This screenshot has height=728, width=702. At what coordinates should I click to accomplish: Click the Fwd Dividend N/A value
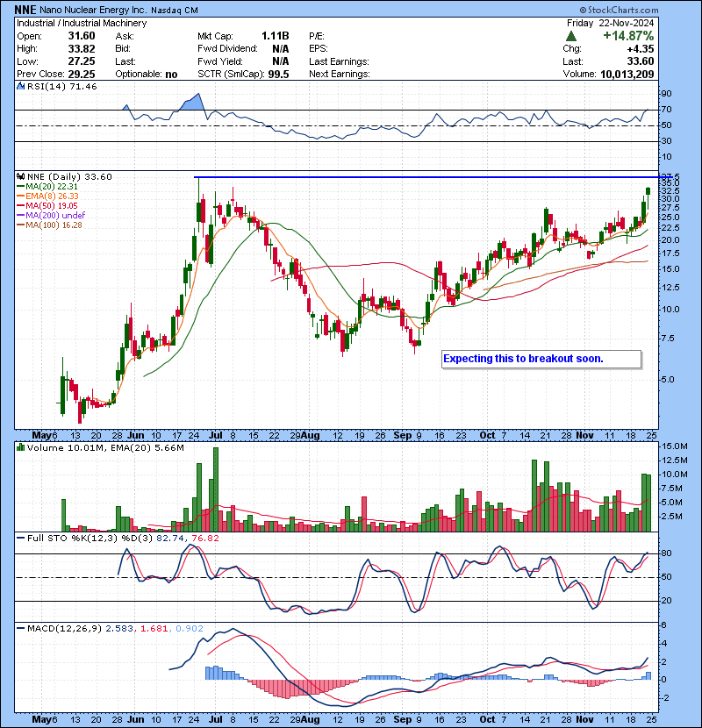coord(281,49)
